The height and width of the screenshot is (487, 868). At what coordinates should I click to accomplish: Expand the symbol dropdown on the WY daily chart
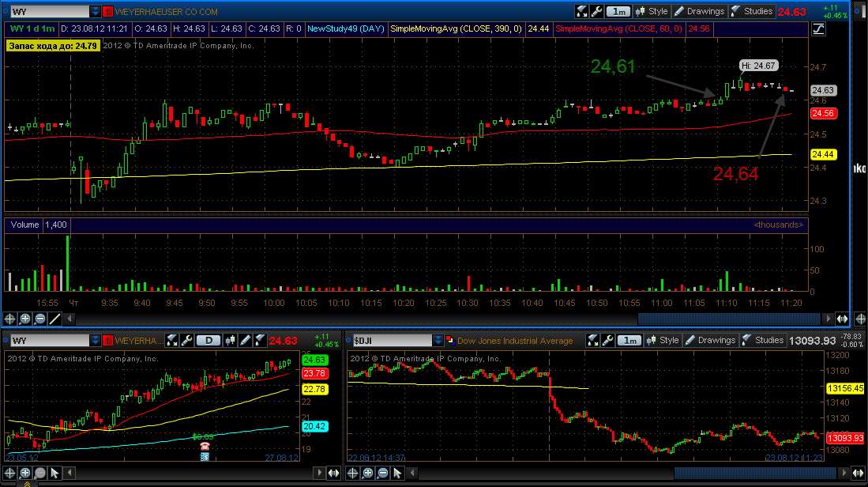(96, 341)
